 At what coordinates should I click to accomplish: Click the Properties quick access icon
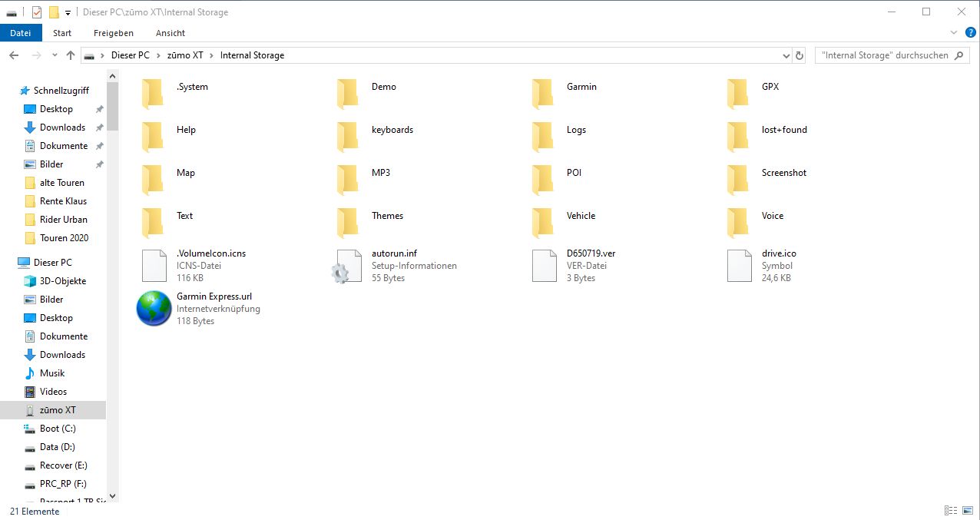point(37,12)
